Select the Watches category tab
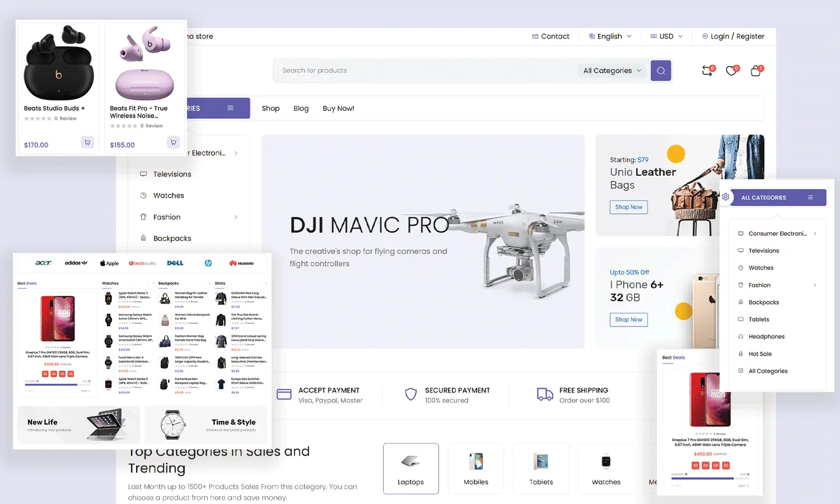840x504 pixels. coord(606,469)
